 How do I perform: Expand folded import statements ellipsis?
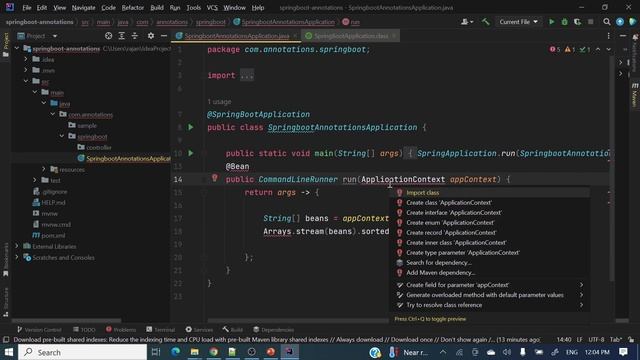click(x=247, y=76)
